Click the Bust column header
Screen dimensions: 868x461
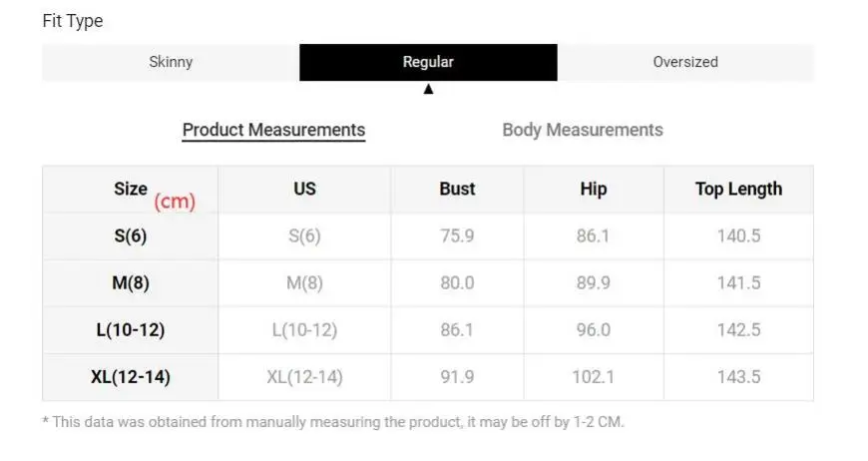point(457,189)
